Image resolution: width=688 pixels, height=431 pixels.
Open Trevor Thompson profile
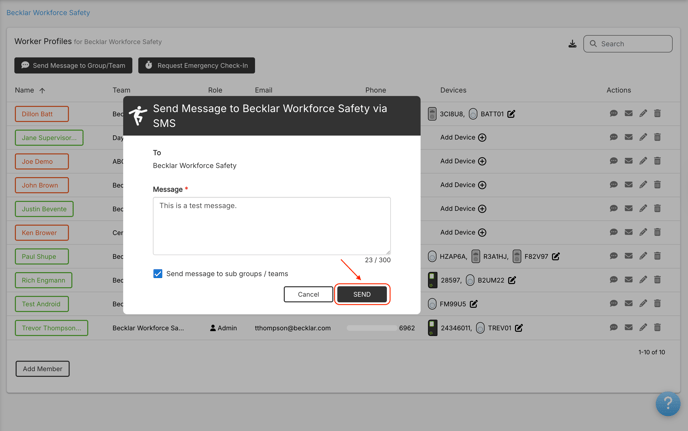[x=51, y=328]
